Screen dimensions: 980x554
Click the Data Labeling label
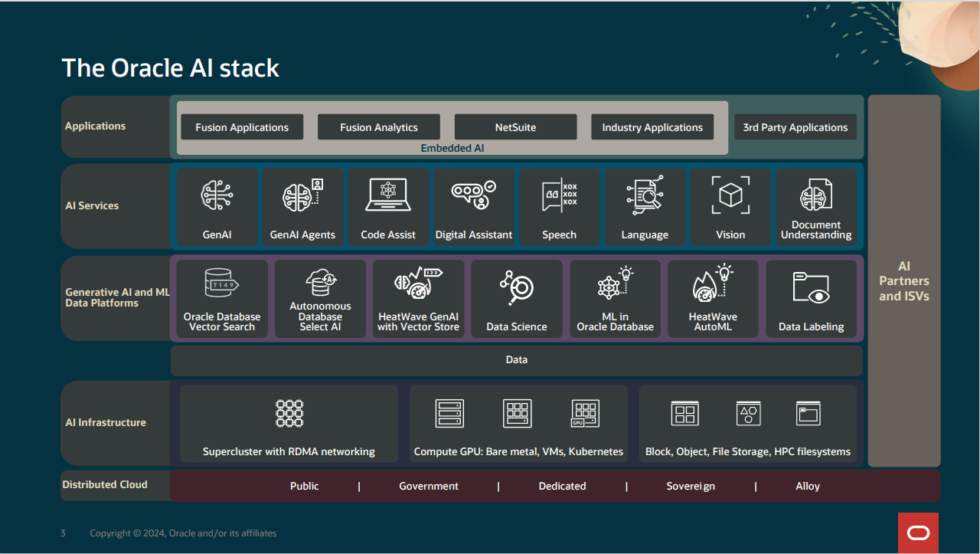(812, 326)
